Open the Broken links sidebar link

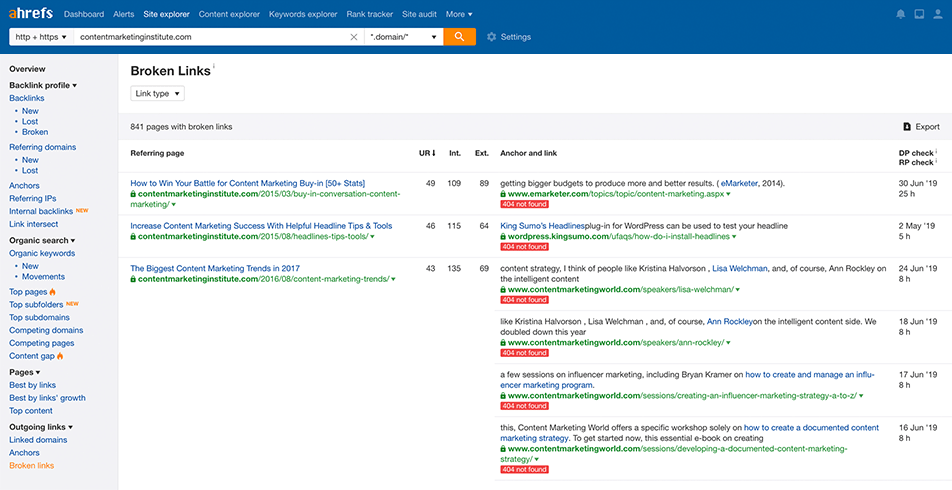pos(32,466)
